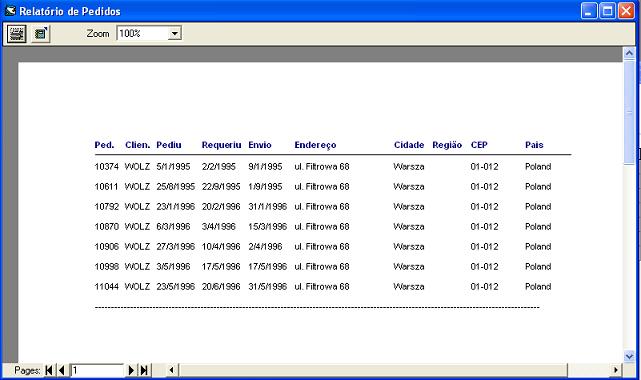Click order number 11044
Viewport: 641px width, 380px height.
point(106,287)
